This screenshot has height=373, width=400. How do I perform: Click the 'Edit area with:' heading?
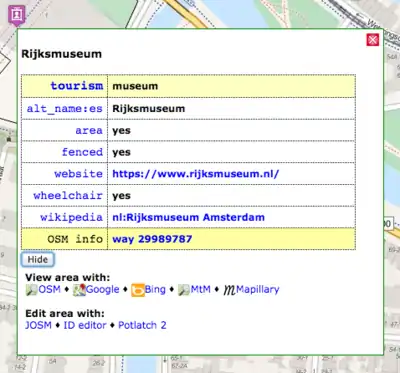pos(65,313)
